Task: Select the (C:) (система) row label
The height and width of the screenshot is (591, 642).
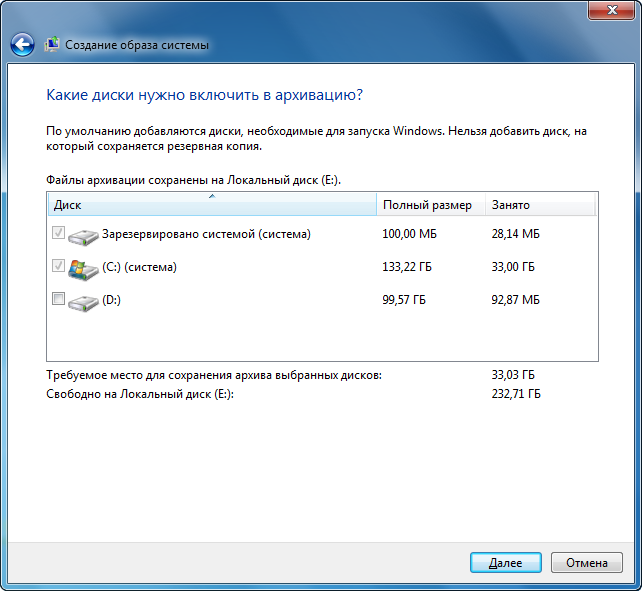Action: point(140,267)
